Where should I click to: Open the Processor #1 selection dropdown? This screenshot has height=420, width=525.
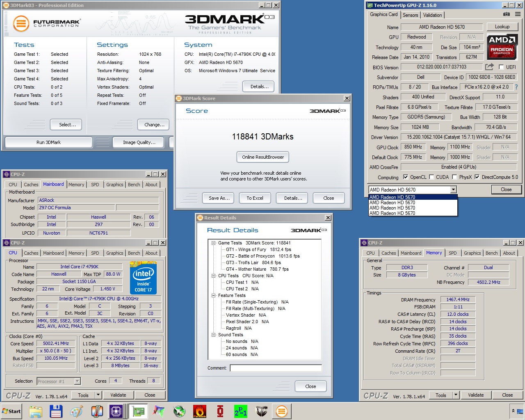pyautogui.click(x=77, y=381)
